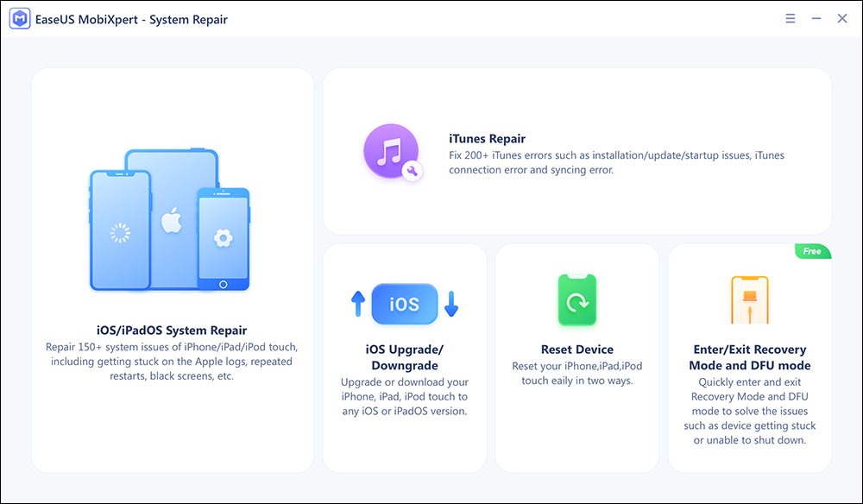Click the green Free badge
Image resolution: width=863 pixels, height=504 pixels.
click(812, 251)
